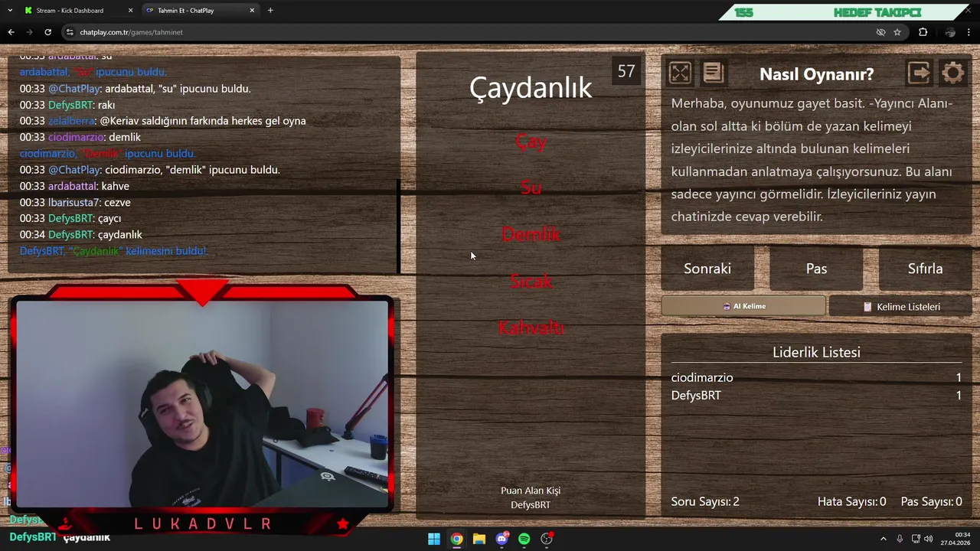The width and height of the screenshot is (980, 551).
Task: Open the clock showing 00:34
Action: click(x=957, y=539)
